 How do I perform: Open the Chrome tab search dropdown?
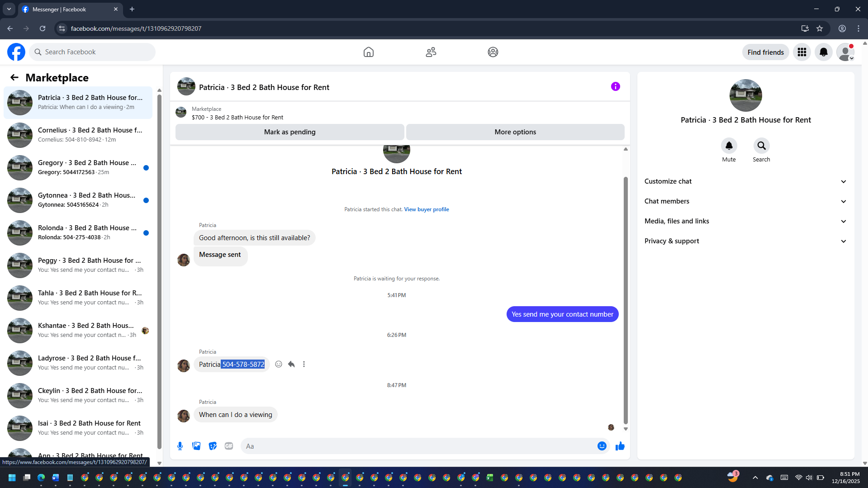[x=9, y=9]
